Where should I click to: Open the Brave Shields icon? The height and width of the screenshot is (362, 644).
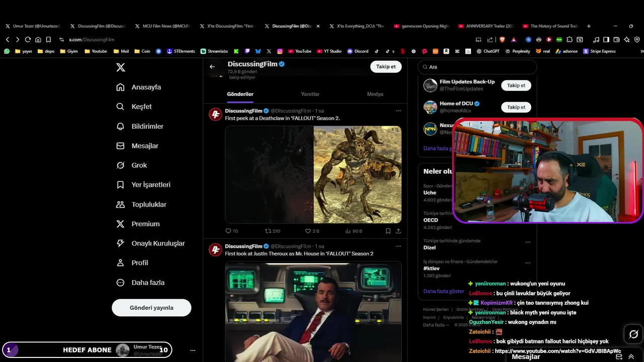502,40
